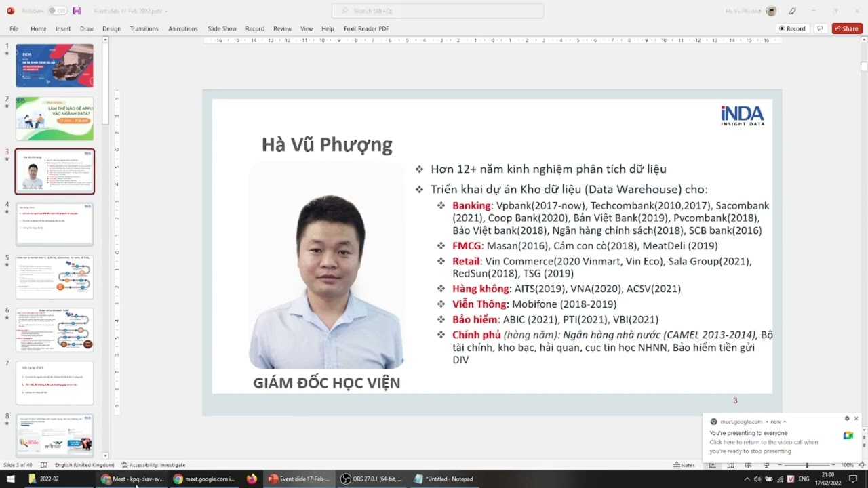Open the Comments pane icon
Viewport: 868px width, 488px height.
click(820, 28)
